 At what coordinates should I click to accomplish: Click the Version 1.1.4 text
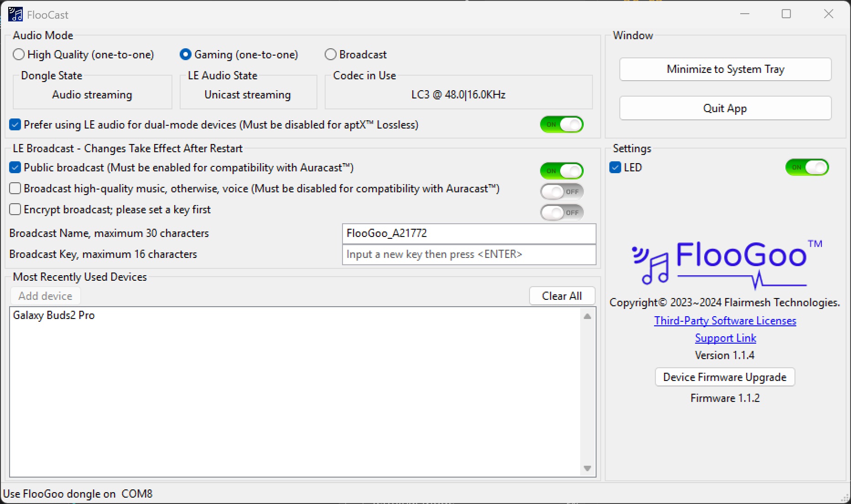(x=725, y=355)
